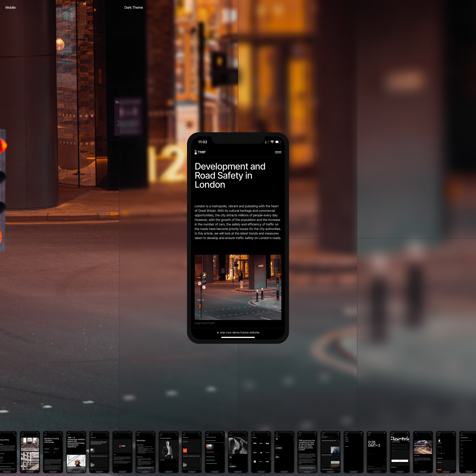Click the Image Pavel Proshin caption
This screenshot has width=476, height=476.
click(204, 323)
